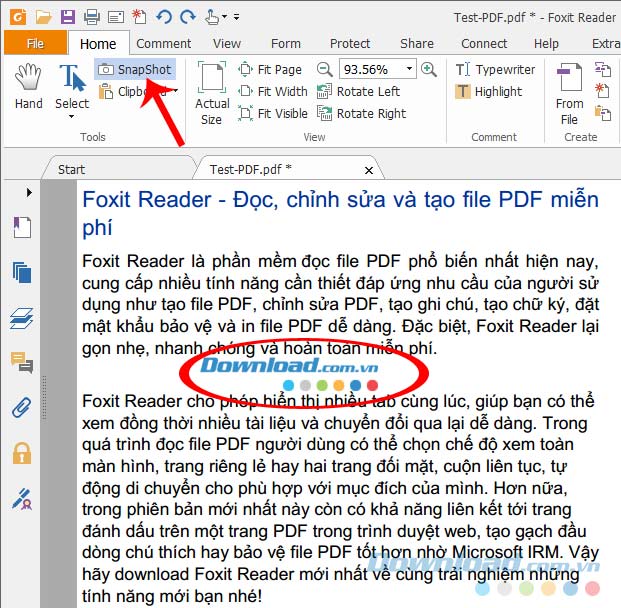
Task: Print the document with the printer icon
Action: pos(92,17)
